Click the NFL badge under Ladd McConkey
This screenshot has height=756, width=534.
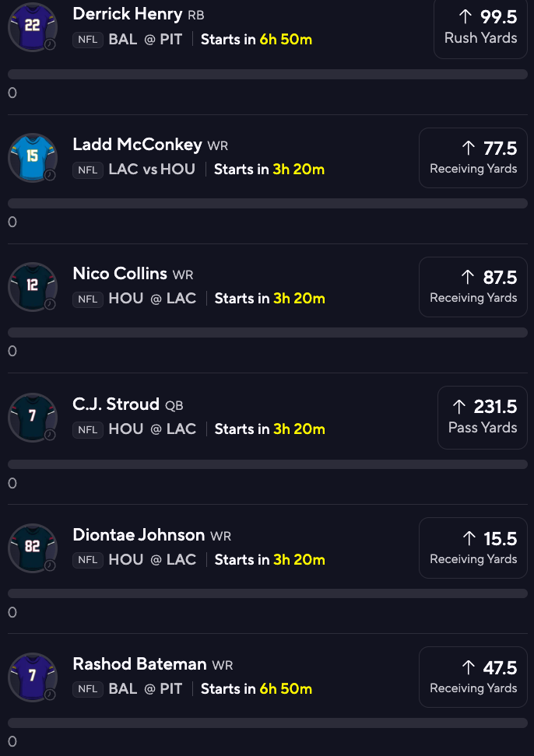point(88,170)
